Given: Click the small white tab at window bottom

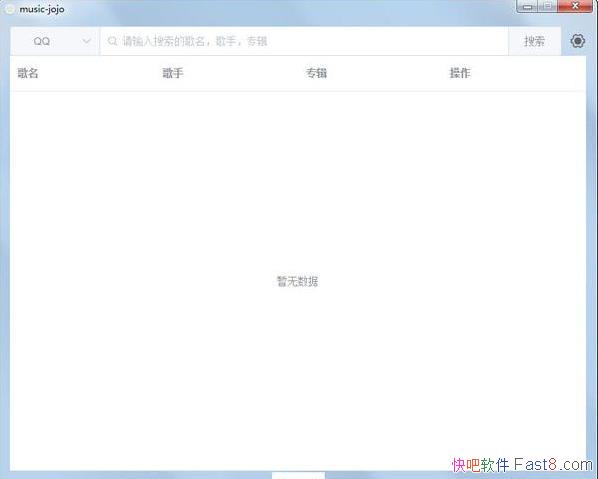Looking at the screenshot, I should coord(298,475).
